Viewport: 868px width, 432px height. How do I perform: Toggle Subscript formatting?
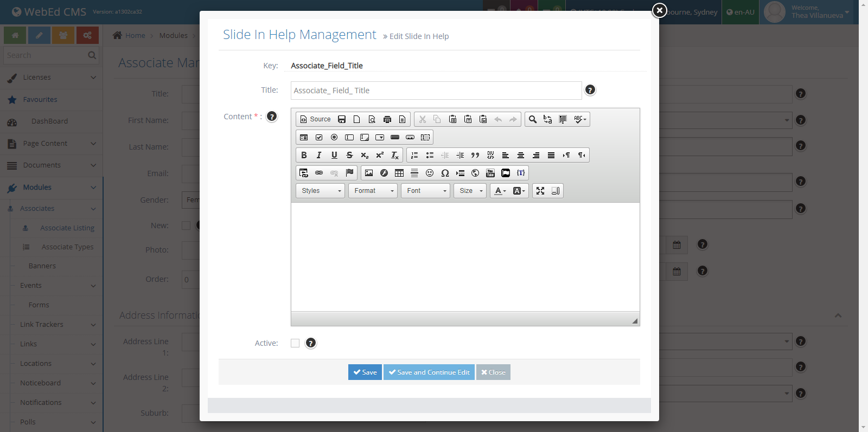365,155
